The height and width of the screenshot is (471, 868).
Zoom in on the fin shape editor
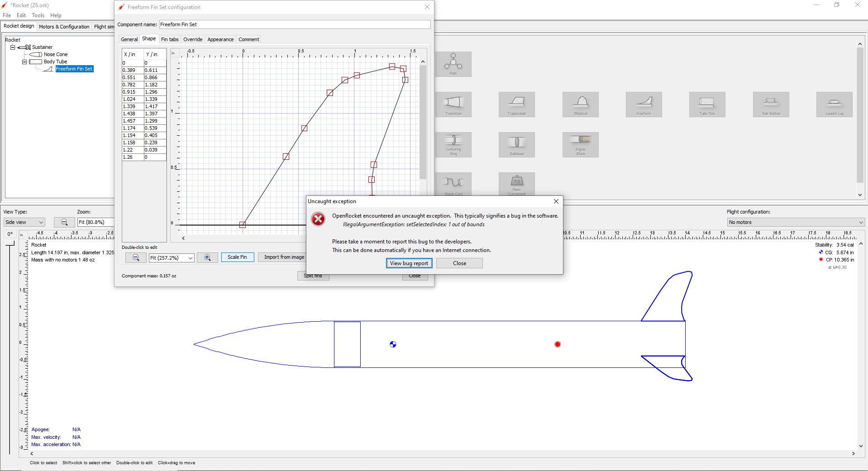pyautogui.click(x=207, y=257)
